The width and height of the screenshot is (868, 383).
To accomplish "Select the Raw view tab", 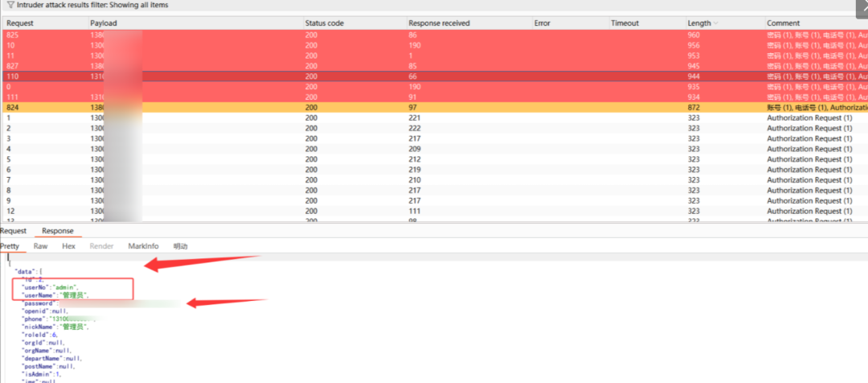I will tap(40, 246).
